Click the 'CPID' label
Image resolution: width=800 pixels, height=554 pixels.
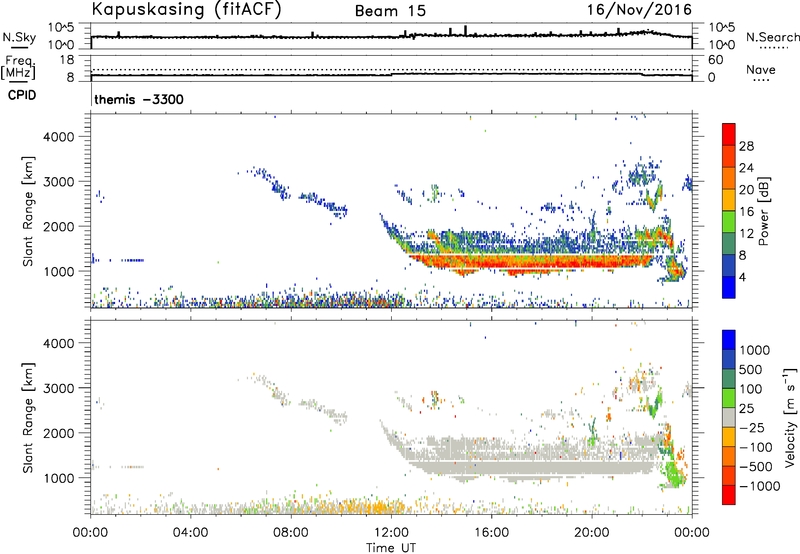(22, 95)
